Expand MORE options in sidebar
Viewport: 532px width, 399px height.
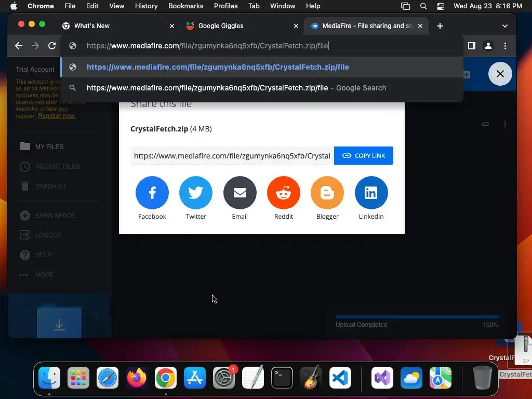click(x=37, y=274)
